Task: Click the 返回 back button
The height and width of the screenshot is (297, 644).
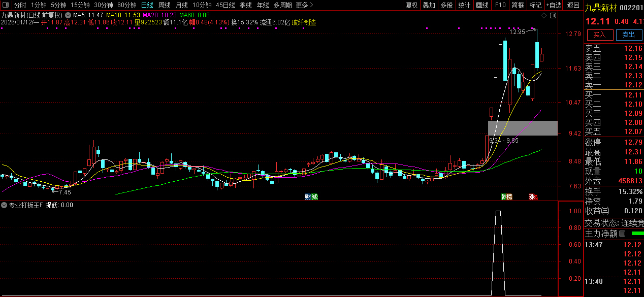Action: click(573, 5)
